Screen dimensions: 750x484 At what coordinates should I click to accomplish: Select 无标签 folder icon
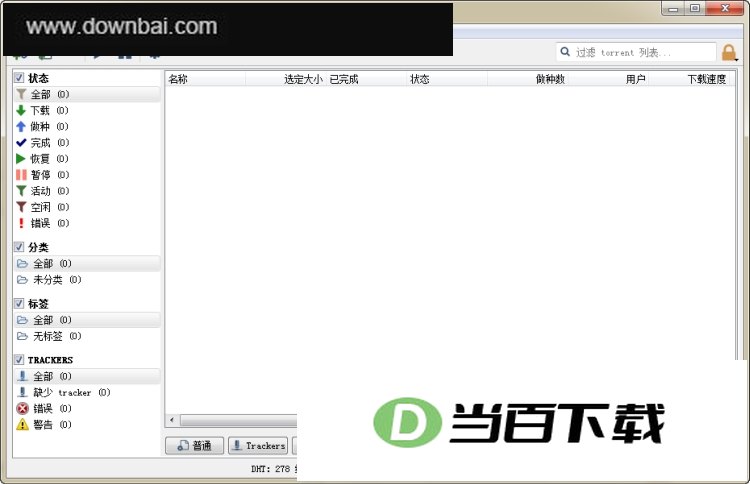click(x=22, y=336)
